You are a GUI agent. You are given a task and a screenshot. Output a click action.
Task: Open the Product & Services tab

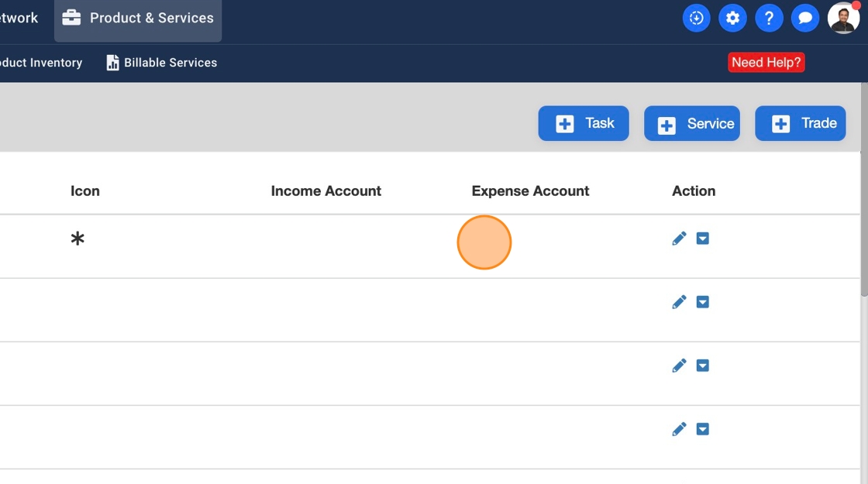pos(138,18)
